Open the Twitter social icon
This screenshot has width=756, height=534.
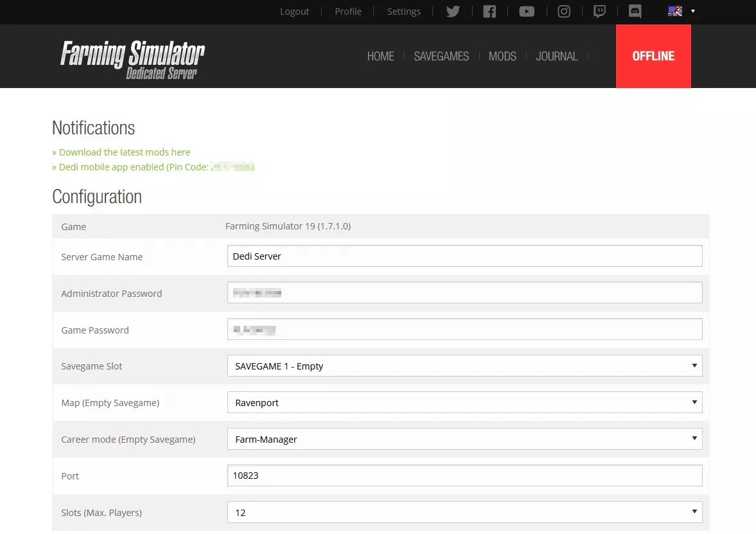click(453, 11)
